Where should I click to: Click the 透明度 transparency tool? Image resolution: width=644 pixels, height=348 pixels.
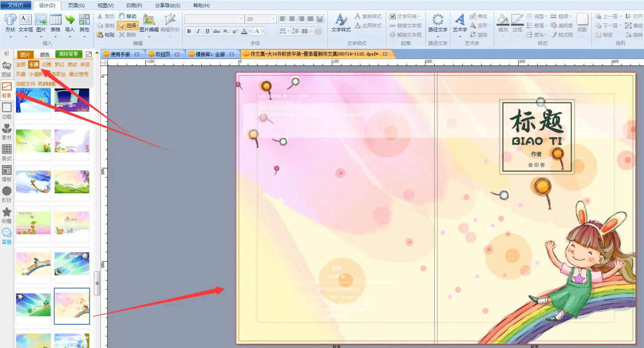(562, 25)
